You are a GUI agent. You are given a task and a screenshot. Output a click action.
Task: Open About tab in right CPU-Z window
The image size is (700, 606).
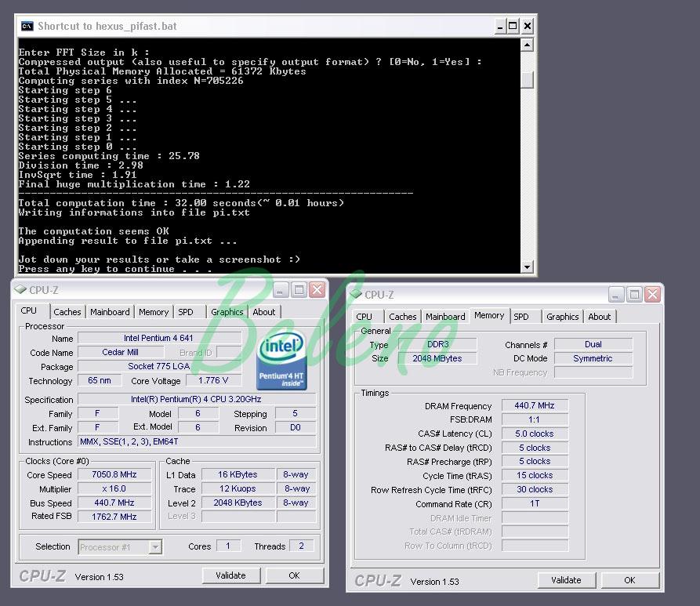pos(599,316)
